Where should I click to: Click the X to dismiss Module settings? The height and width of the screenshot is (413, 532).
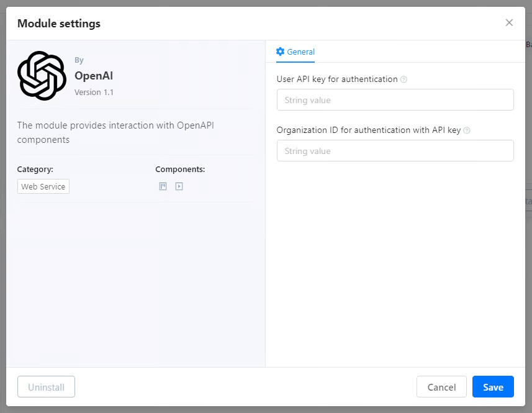point(509,22)
